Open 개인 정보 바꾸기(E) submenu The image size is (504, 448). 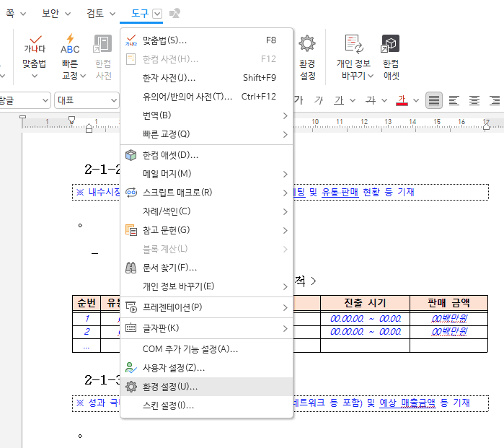pos(206,286)
